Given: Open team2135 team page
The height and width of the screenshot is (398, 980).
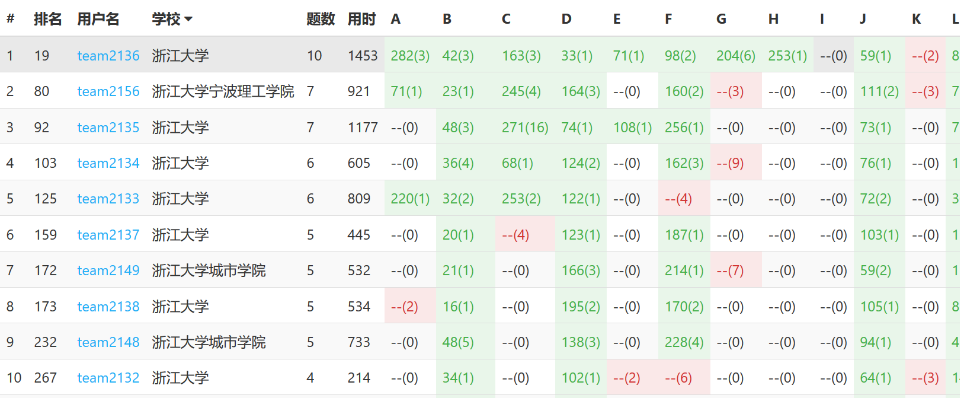Looking at the screenshot, I should pyautogui.click(x=108, y=128).
